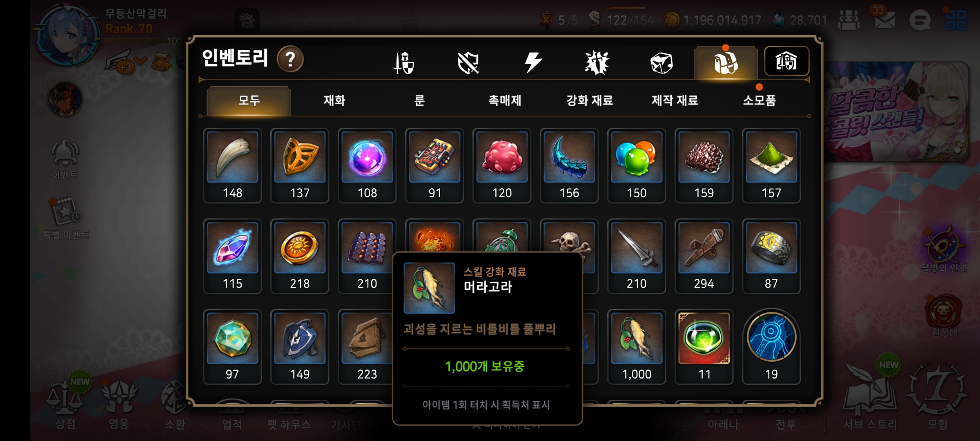
Task: Select the blue circular rune with 19
Action: pos(771,346)
